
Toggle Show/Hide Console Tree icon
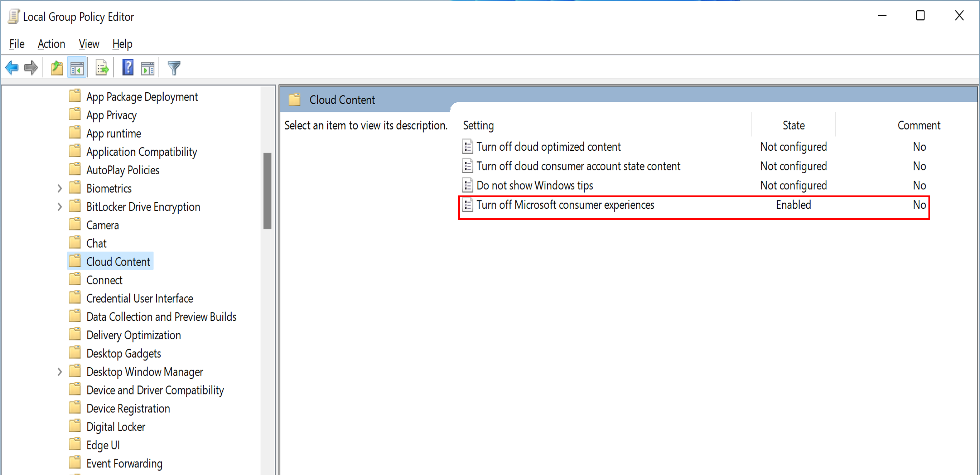click(x=77, y=68)
